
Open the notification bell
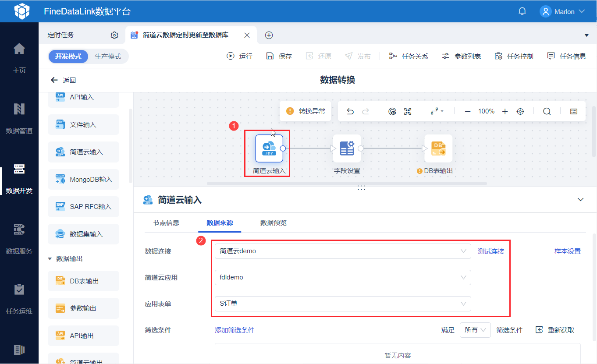[522, 11]
